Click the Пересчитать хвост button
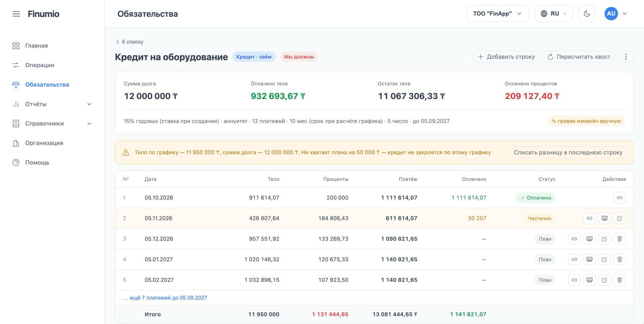 point(579,57)
